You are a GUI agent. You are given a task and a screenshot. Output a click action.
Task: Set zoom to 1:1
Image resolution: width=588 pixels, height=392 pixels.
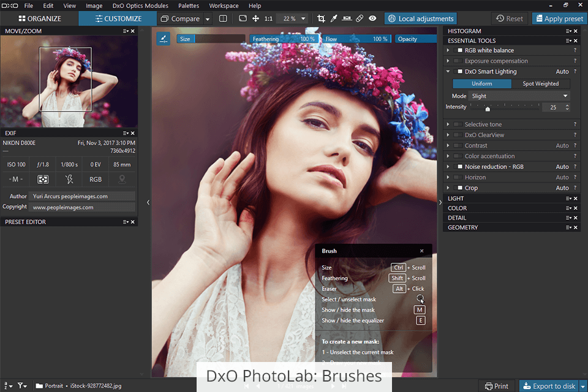(x=268, y=18)
